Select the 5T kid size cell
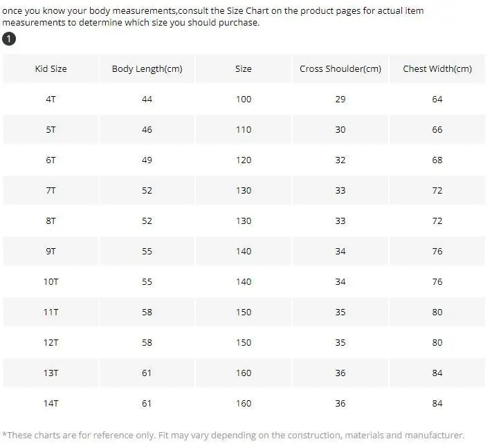The width and height of the screenshot is (492, 448). (51, 130)
